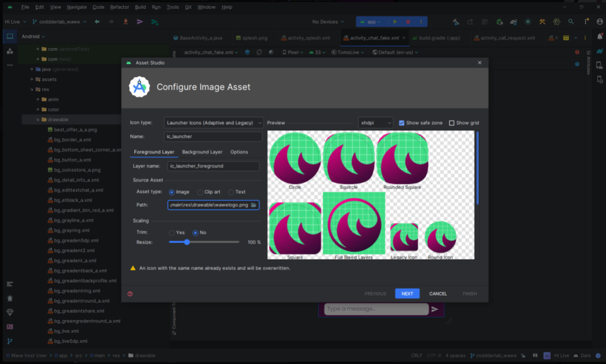Navigate back with the left arrow
Screen dimensions: 606x364
[x=97, y=22]
